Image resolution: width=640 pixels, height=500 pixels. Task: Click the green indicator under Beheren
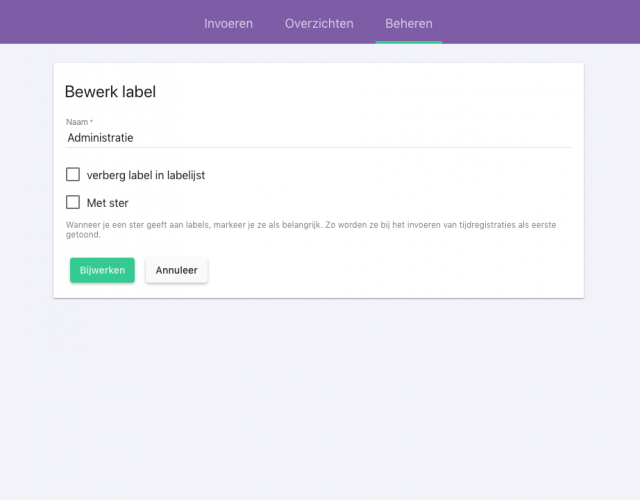[409, 42]
